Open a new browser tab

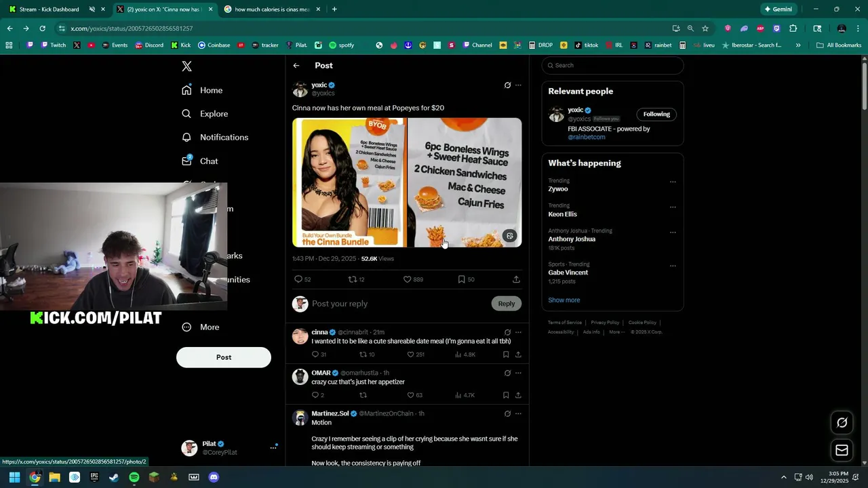[x=334, y=9]
